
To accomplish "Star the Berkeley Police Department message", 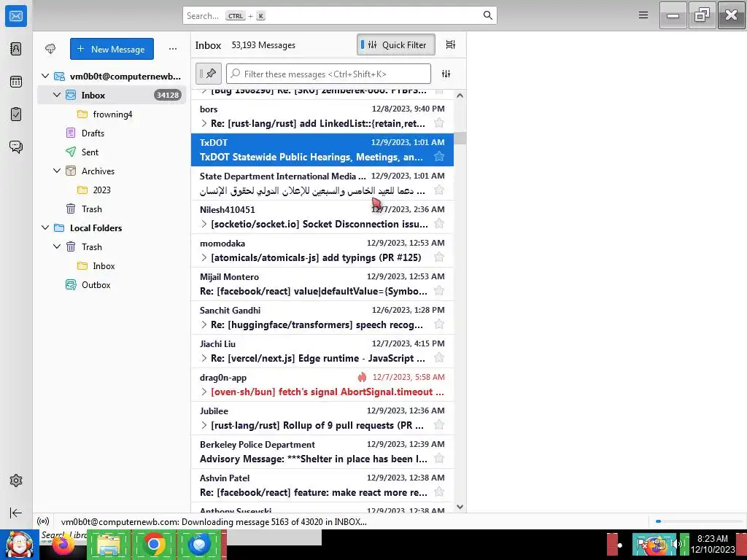I will (x=439, y=459).
